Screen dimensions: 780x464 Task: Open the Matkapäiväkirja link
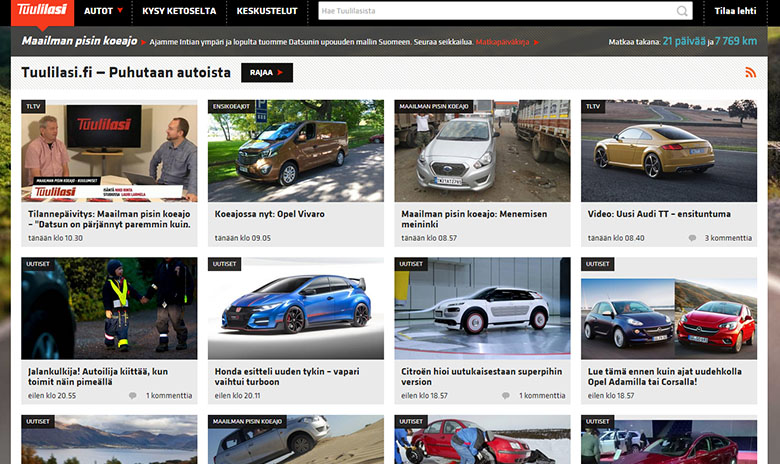[x=502, y=42]
